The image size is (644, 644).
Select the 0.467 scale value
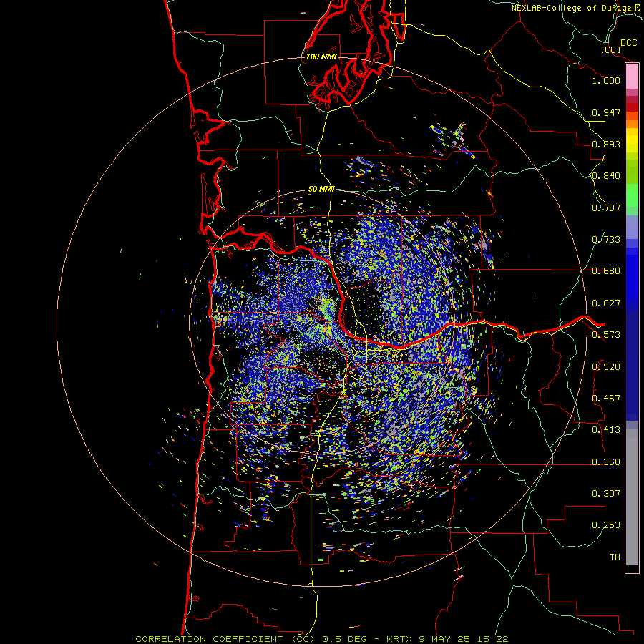[x=606, y=399]
